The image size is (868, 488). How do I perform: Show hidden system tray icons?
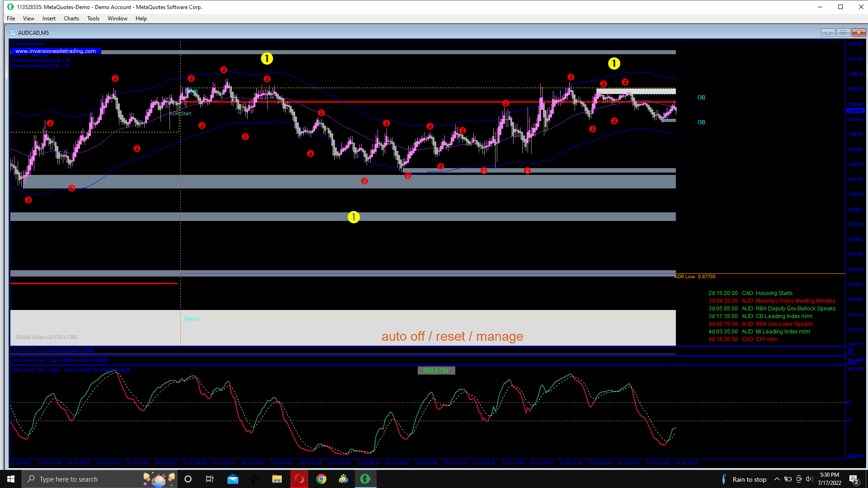click(777, 479)
